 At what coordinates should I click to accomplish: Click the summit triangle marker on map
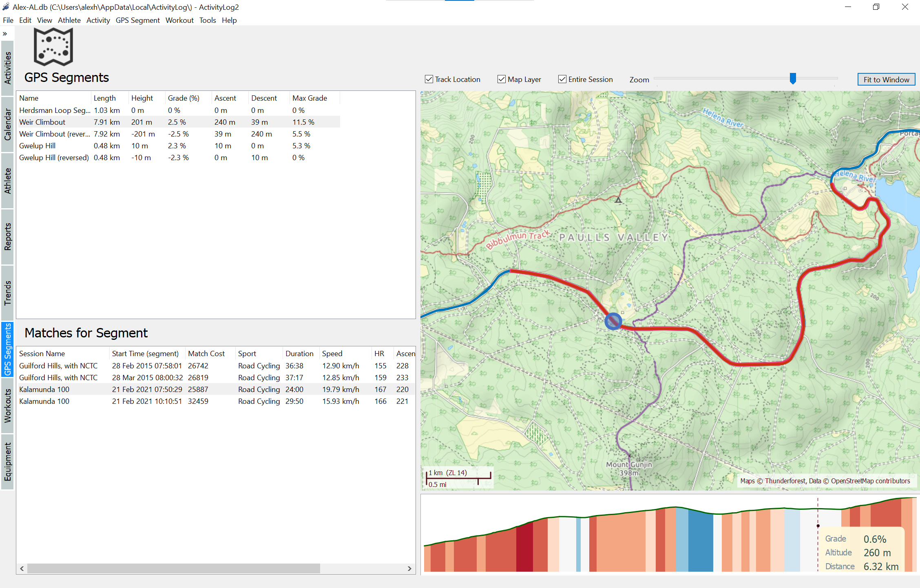coord(618,200)
